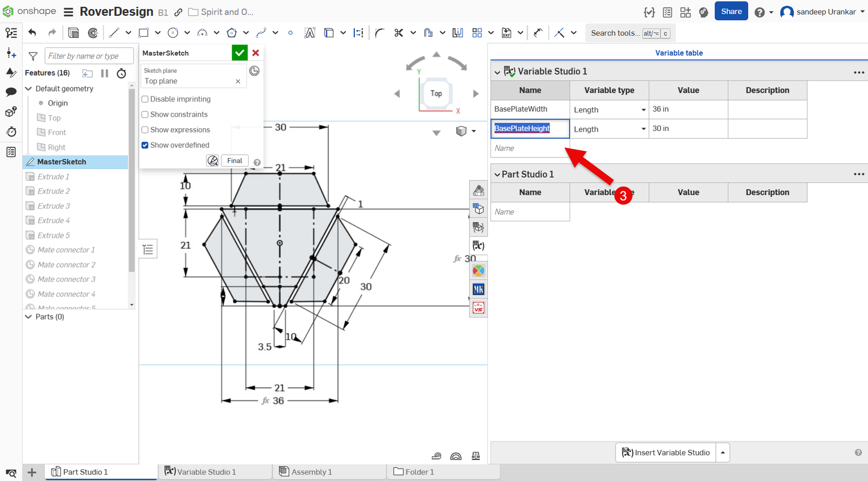The width and height of the screenshot is (868, 481).
Task: Select the Corner rectangle tool
Action: (143, 32)
